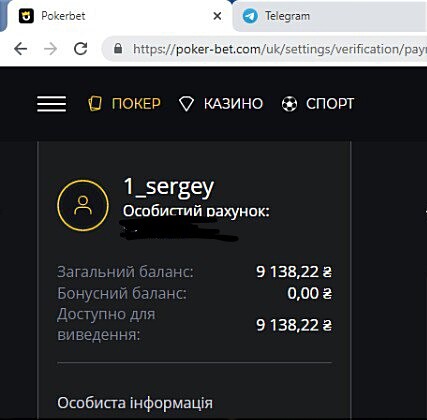Image resolution: width=427 pixels, height=420 pixels.
Task: Open Особиста інформація section
Action: [x=135, y=403]
